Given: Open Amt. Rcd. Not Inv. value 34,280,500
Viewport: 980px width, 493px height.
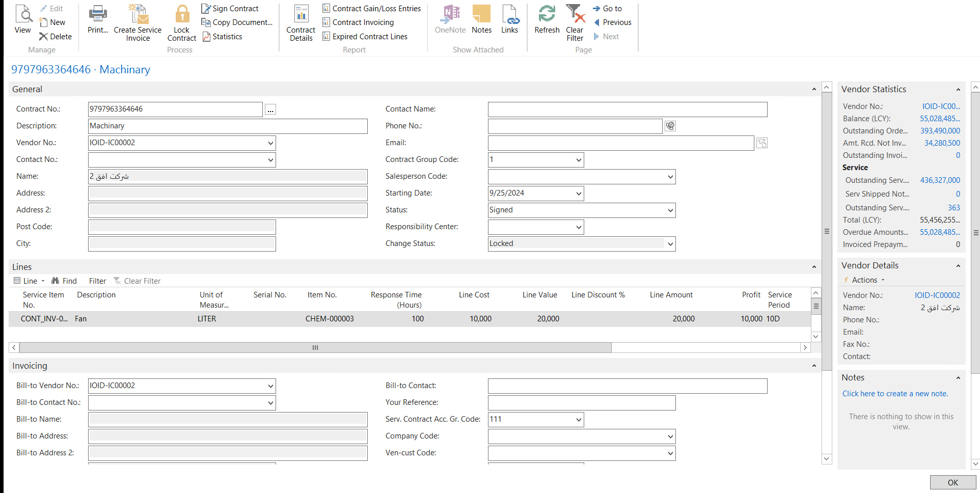Looking at the screenshot, I should (x=942, y=143).
